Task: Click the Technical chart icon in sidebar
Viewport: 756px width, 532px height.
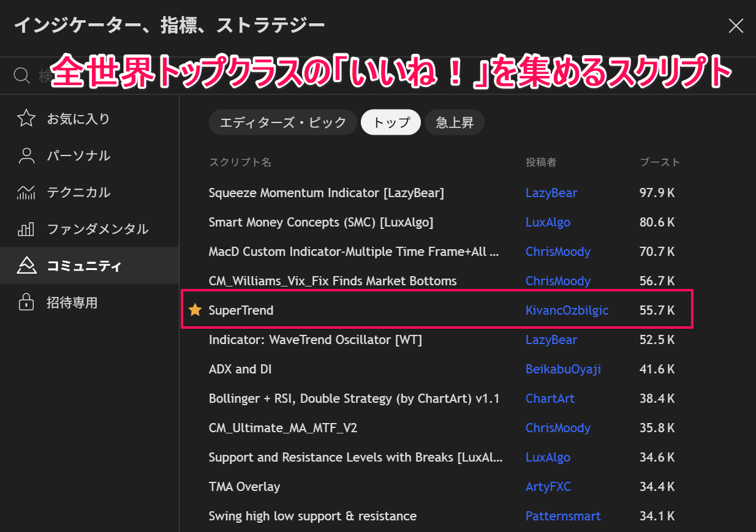Action: tap(26, 192)
